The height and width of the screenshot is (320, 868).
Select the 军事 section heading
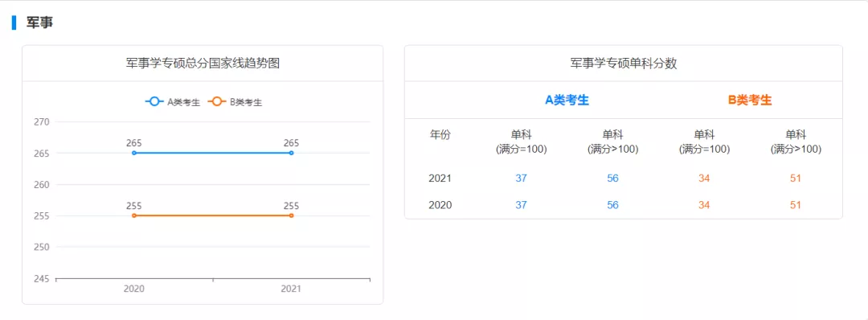point(40,23)
